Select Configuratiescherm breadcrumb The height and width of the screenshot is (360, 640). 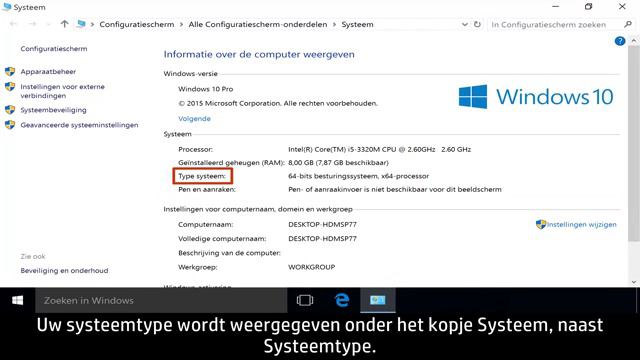[137, 24]
